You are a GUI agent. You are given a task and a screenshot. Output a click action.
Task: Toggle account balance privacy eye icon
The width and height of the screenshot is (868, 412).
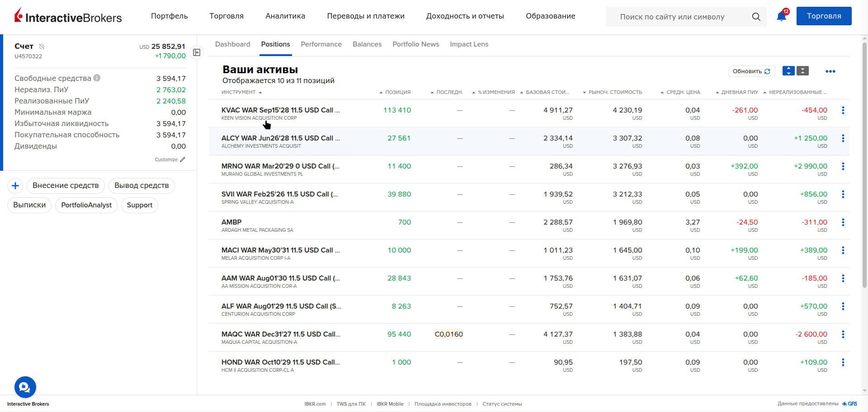[42, 47]
